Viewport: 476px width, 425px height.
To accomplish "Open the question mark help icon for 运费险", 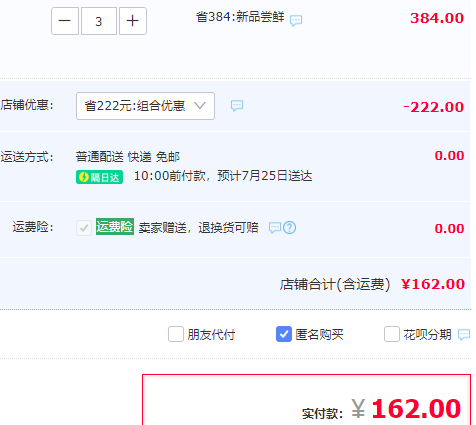I will [x=290, y=228].
